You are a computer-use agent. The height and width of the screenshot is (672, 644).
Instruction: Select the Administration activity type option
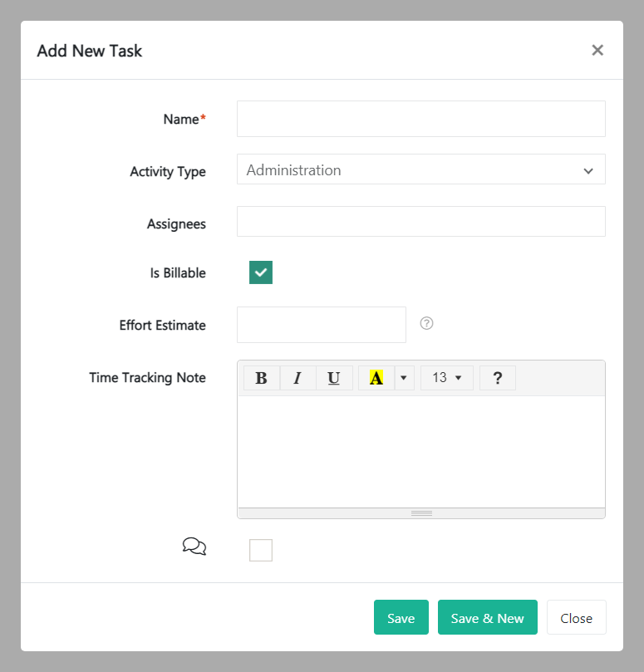420,169
